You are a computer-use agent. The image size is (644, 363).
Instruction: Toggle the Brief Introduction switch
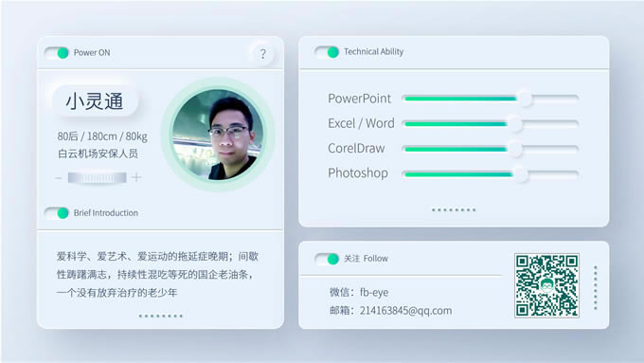[57, 213]
